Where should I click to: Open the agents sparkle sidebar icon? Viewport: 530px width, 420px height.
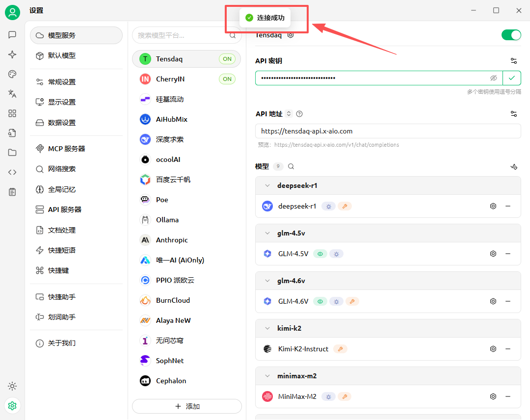[x=12, y=54]
